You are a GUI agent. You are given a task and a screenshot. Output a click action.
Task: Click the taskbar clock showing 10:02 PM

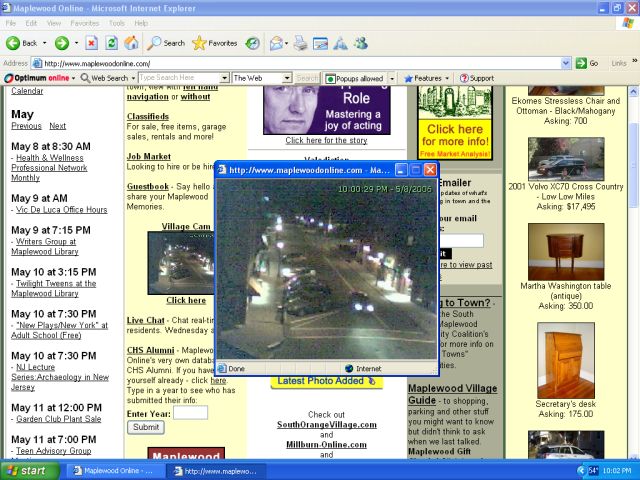coord(617,471)
